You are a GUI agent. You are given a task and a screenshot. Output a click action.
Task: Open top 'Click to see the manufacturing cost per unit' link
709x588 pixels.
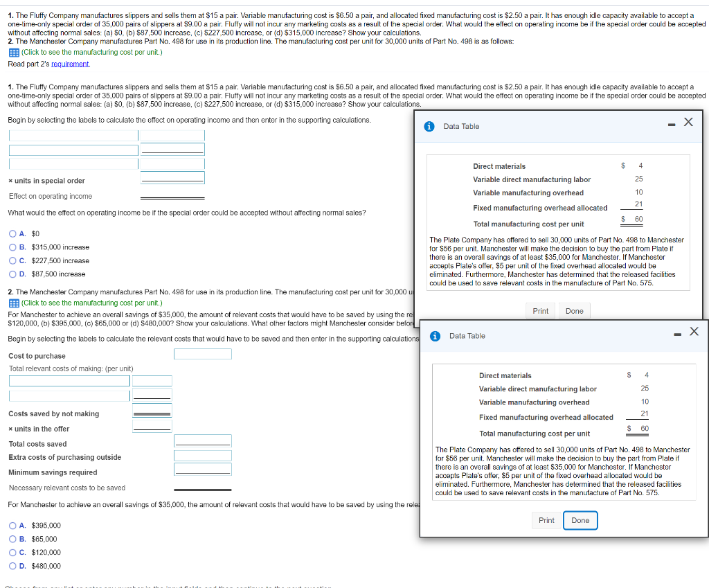coord(92,53)
